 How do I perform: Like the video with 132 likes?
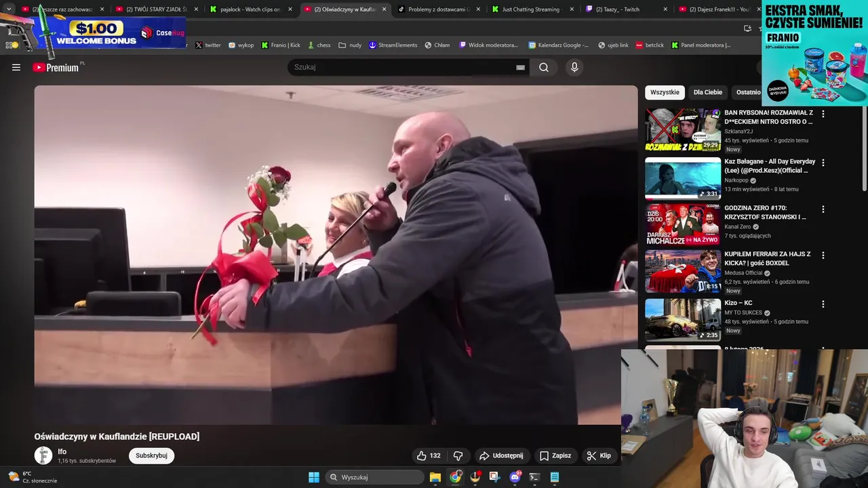pyautogui.click(x=429, y=455)
